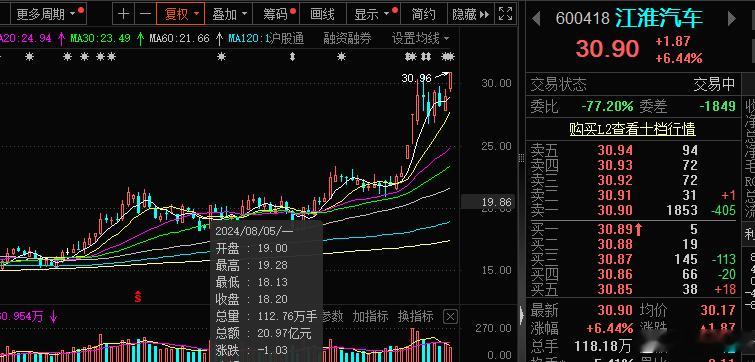Select 卖二 ask price 30.91
Image resolution: width=755 pixels, height=362 pixels.
pos(615,195)
